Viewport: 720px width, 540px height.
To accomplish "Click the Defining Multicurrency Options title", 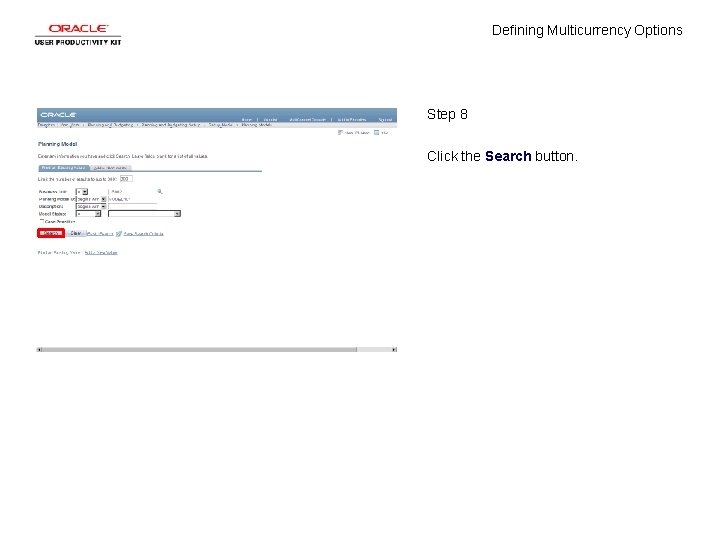I will pos(587,30).
